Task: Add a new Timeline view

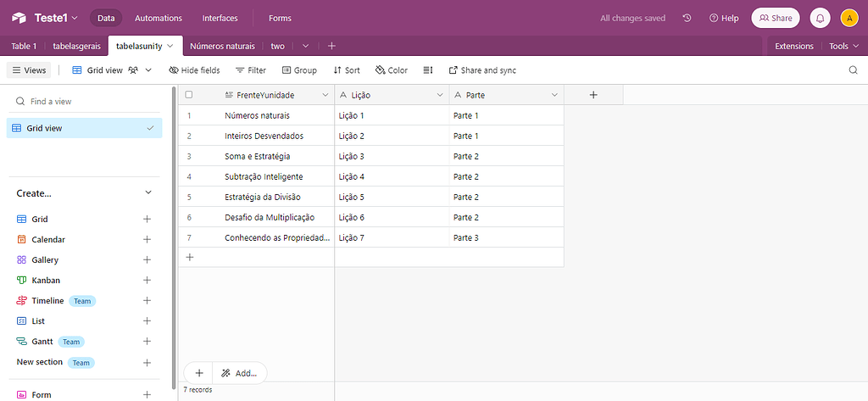Action: [147, 301]
